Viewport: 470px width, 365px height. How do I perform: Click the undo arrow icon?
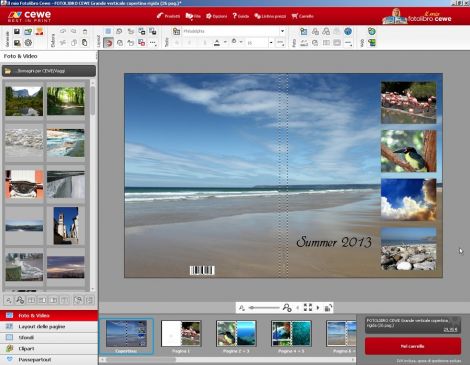pyautogui.click(x=63, y=31)
